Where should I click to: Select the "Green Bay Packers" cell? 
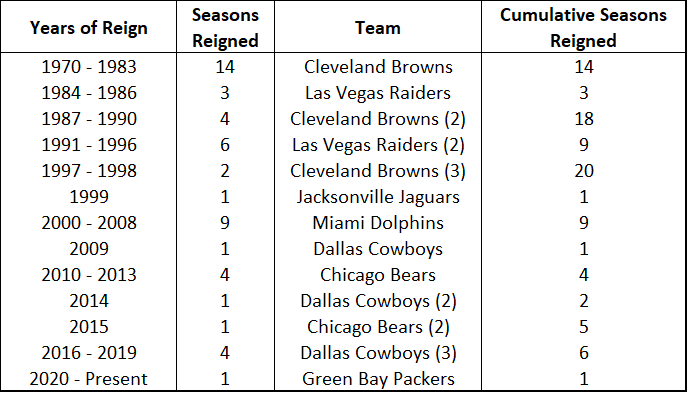coord(378,379)
